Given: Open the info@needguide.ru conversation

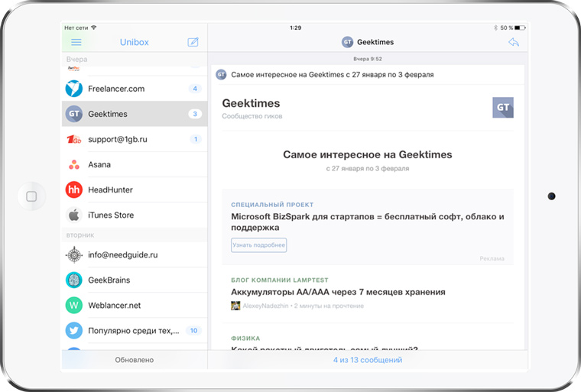Looking at the screenshot, I should click(135, 255).
